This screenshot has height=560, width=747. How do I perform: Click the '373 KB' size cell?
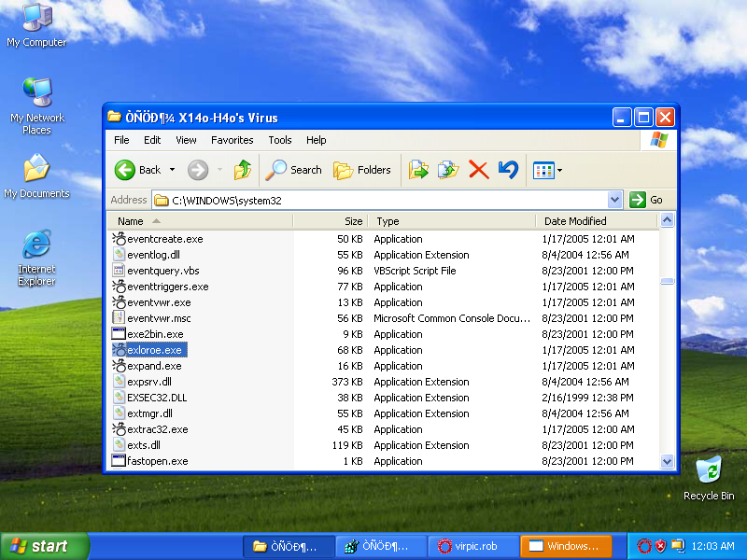(347, 382)
